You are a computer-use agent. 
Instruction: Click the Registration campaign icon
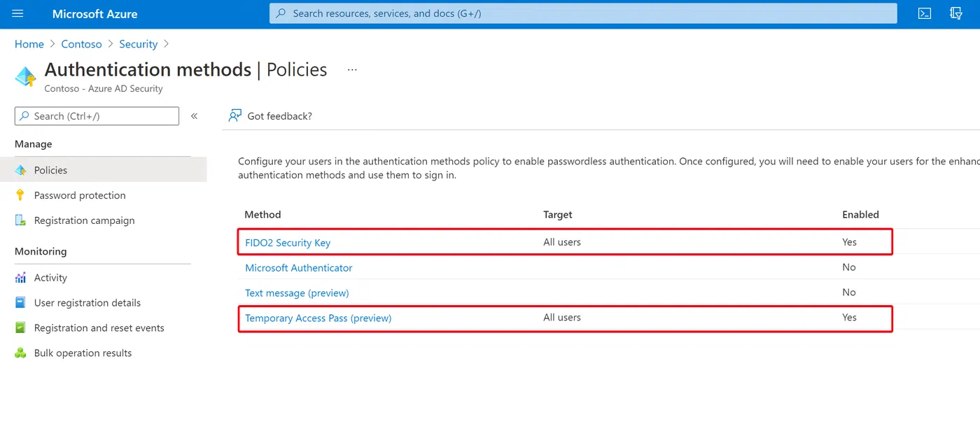(x=20, y=220)
